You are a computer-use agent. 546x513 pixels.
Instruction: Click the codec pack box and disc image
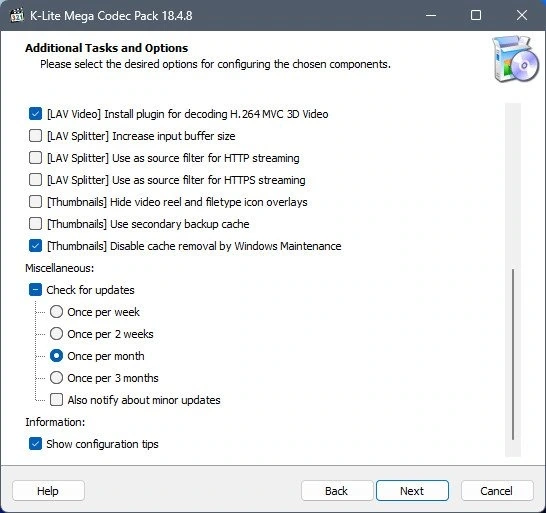coord(515,59)
